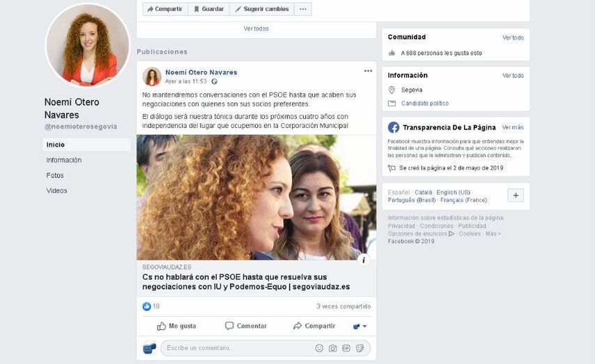The height and width of the screenshot is (364, 595).
Task: Click the blue like reaction icon
Action: (x=146, y=306)
